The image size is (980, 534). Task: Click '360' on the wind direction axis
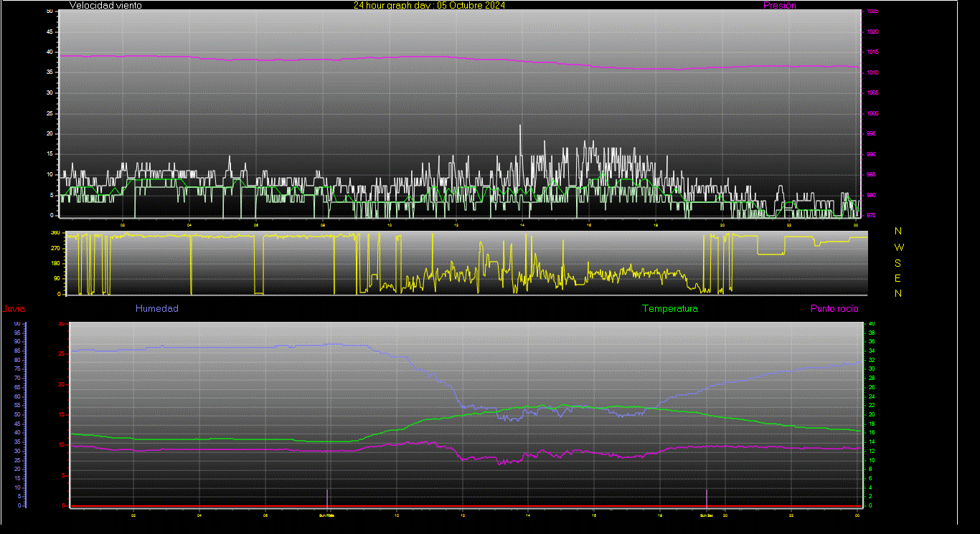[x=55, y=233]
